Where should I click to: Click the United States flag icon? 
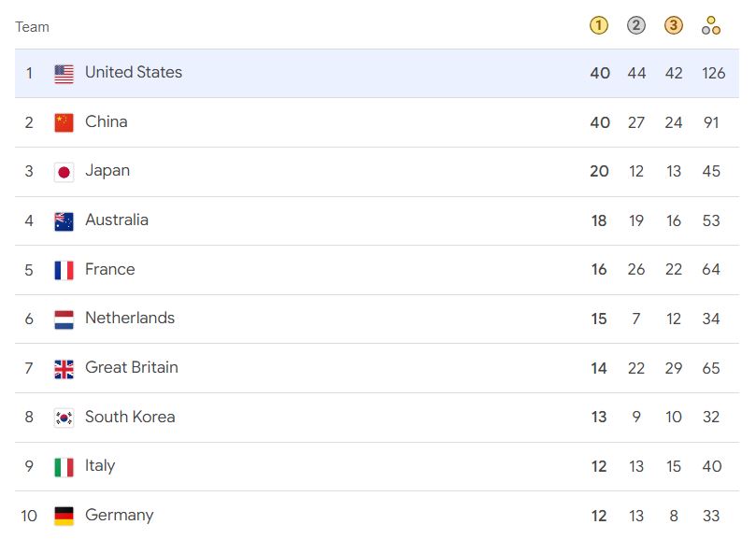click(x=64, y=74)
